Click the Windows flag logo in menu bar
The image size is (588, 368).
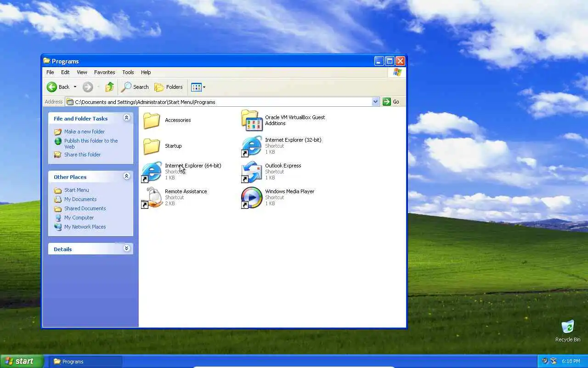(397, 72)
